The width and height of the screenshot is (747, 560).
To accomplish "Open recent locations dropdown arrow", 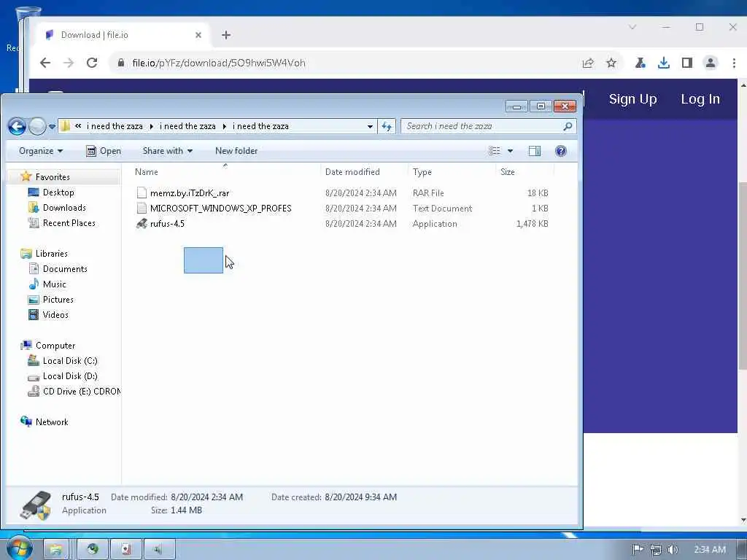I will (52, 127).
